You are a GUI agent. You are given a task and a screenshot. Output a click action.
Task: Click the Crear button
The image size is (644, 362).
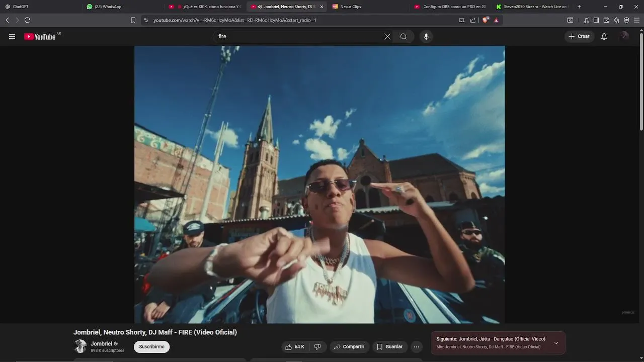(579, 37)
